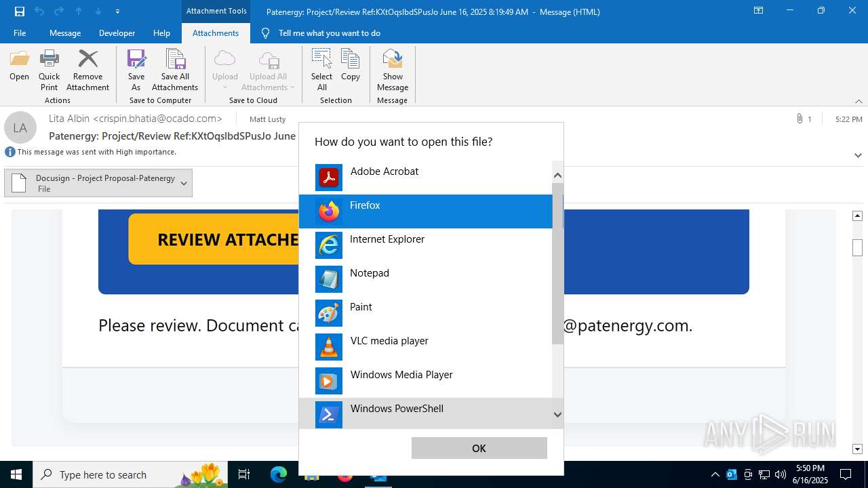Select Firefox in the app list
868x488 pixels.
426,211
